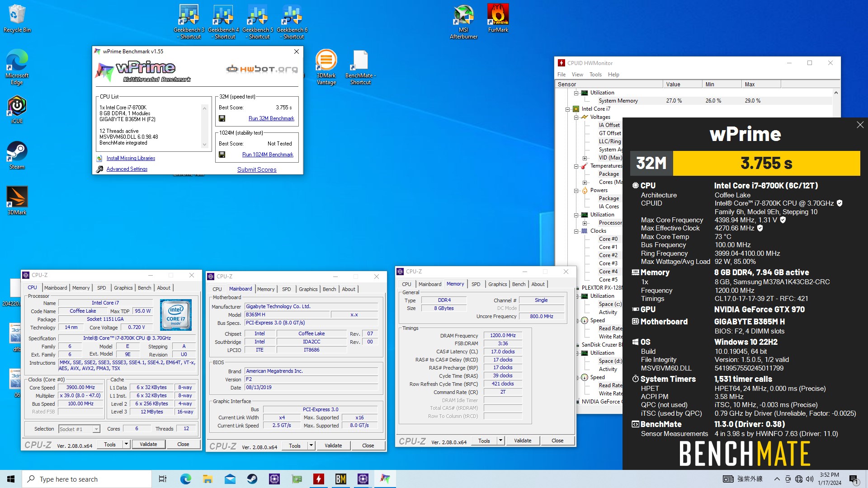This screenshot has width=868, height=488.
Task: Switch to Mainboard tab in leftmost CPU-Z
Action: (56, 288)
